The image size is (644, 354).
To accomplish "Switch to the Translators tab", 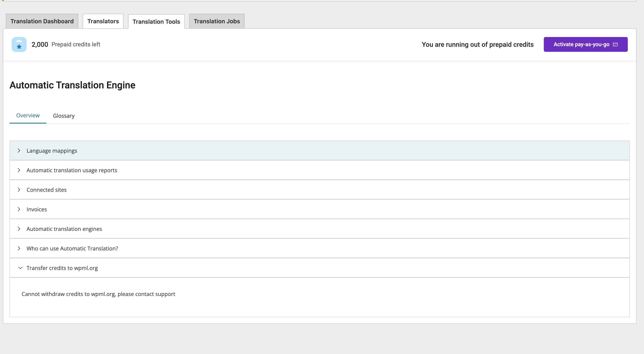I will click(103, 21).
